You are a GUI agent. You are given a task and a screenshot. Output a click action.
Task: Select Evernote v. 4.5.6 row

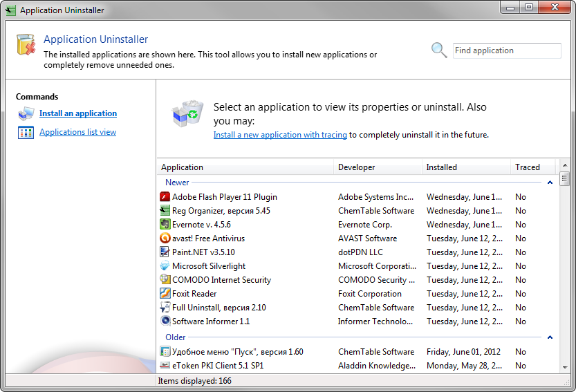click(357, 225)
